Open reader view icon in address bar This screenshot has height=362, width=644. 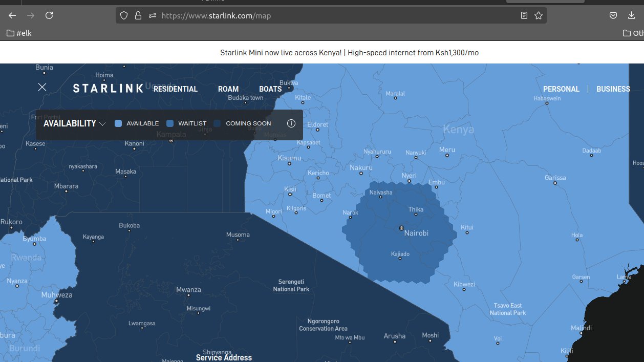pyautogui.click(x=524, y=15)
